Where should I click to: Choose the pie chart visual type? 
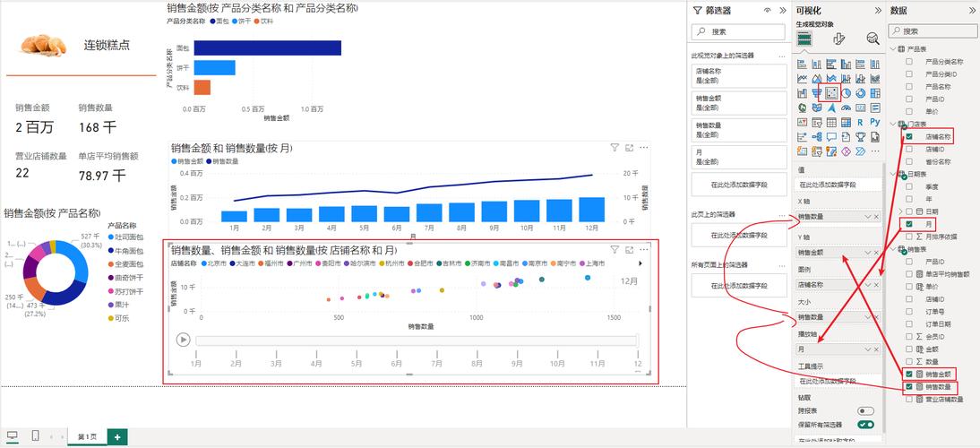point(847,93)
